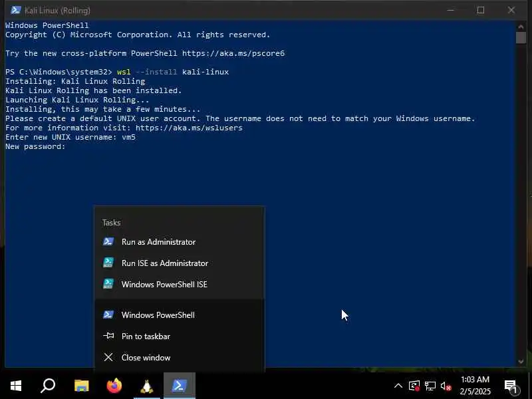
Task: Open taskbar search magnifier
Action: pyautogui.click(x=48, y=386)
